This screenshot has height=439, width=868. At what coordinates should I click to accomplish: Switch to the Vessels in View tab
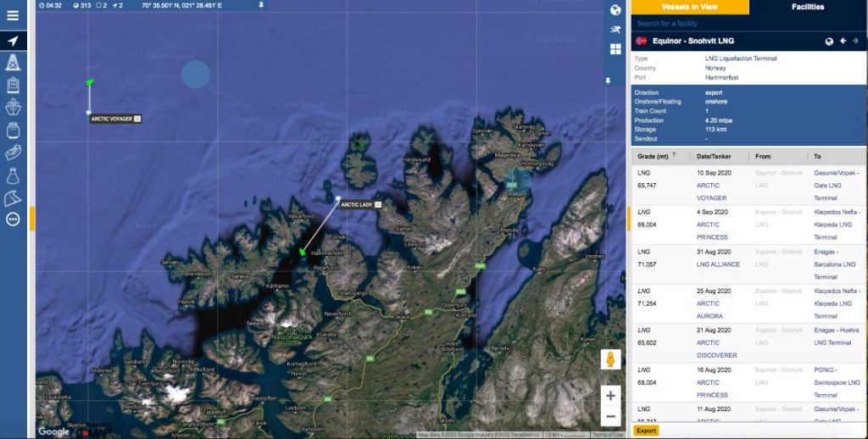(x=689, y=7)
